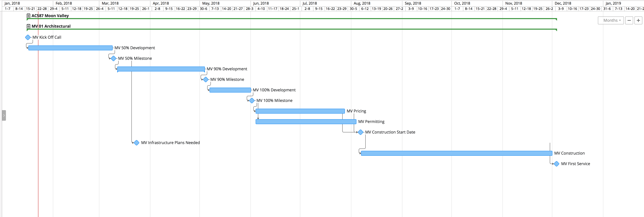
Task: Open the Months zoom-level dropdown
Action: point(611,21)
